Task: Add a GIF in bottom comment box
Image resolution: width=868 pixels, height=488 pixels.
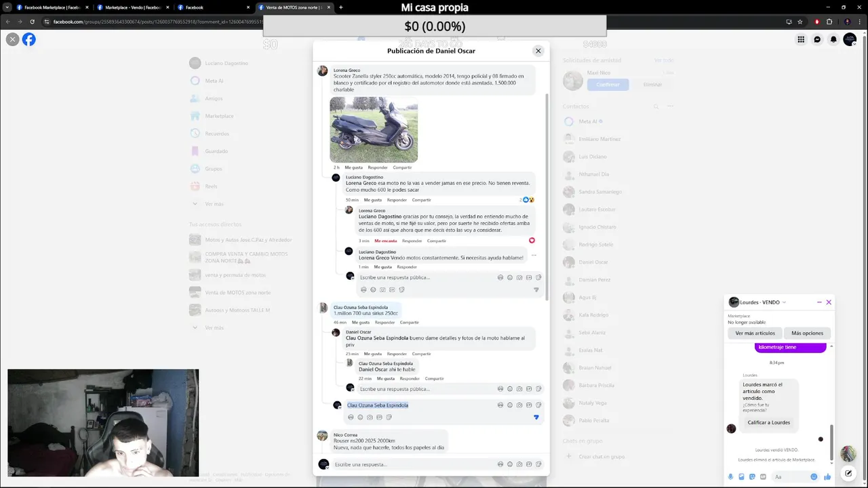Action: click(x=529, y=464)
